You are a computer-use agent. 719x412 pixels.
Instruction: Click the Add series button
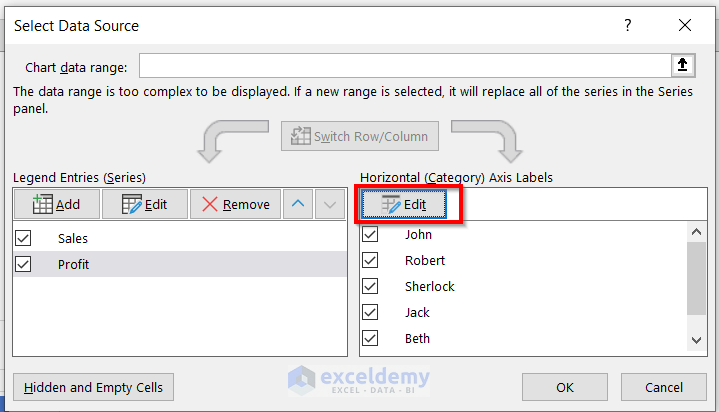click(x=56, y=204)
